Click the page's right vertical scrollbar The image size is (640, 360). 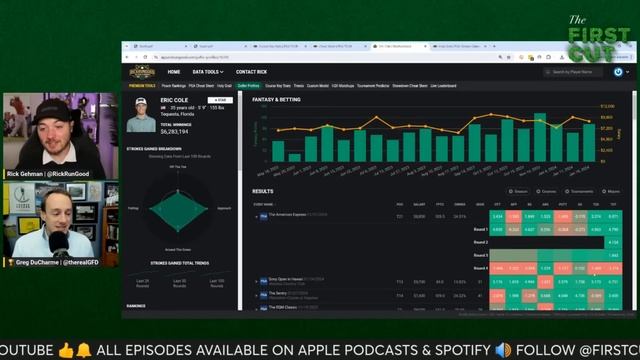click(634, 200)
